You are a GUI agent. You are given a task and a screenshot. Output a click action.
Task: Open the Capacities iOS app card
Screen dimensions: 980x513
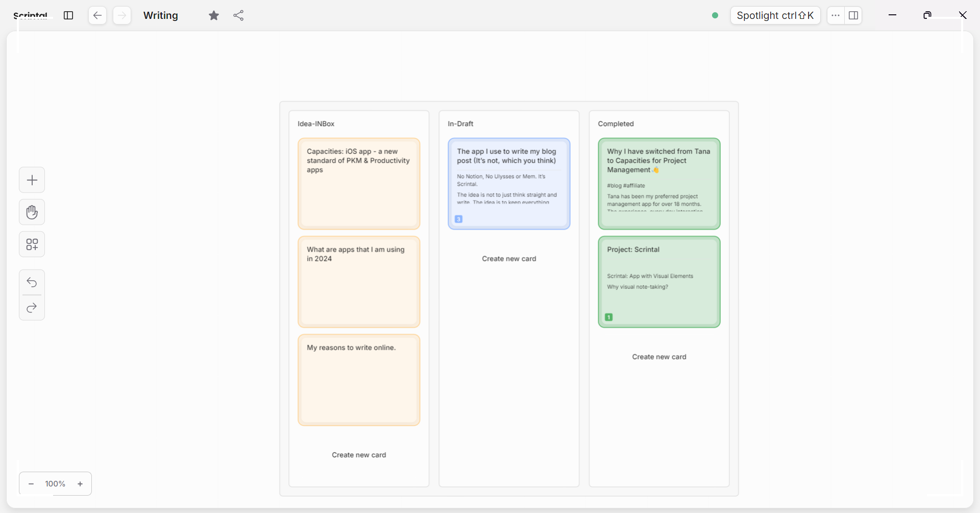coord(359,184)
